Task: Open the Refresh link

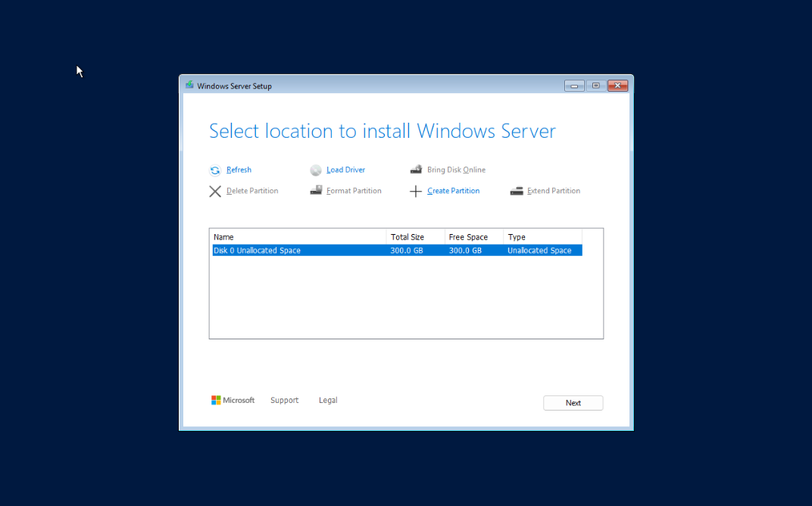Action: tap(239, 170)
